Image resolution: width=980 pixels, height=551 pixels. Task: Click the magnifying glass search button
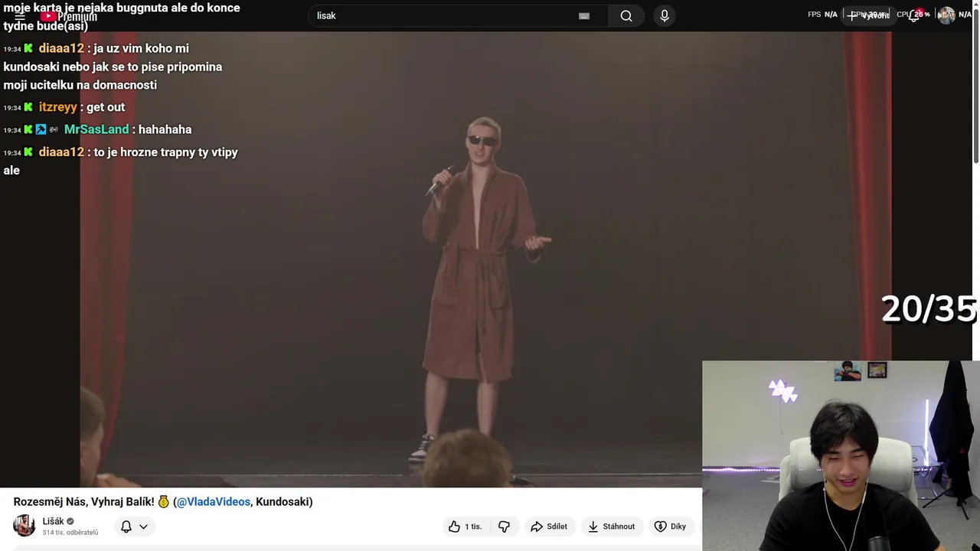point(626,15)
